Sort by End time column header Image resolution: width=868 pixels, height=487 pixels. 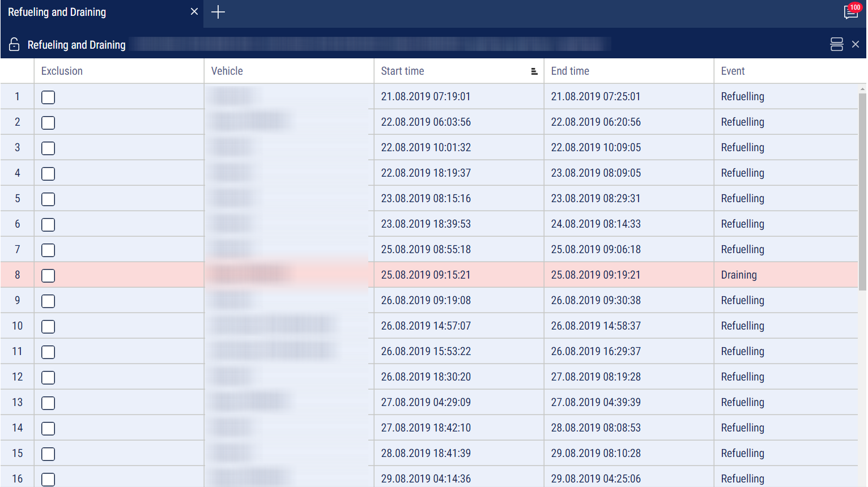tap(629, 71)
